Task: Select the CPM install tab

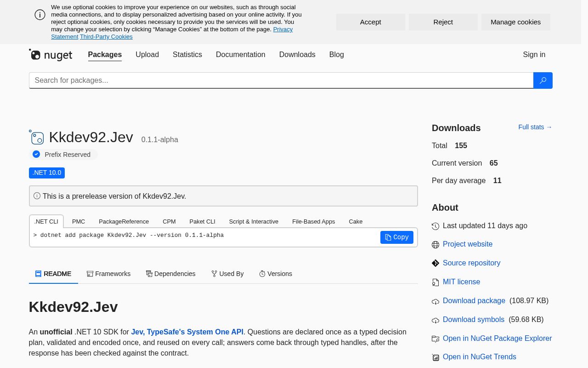Action: click(169, 221)
